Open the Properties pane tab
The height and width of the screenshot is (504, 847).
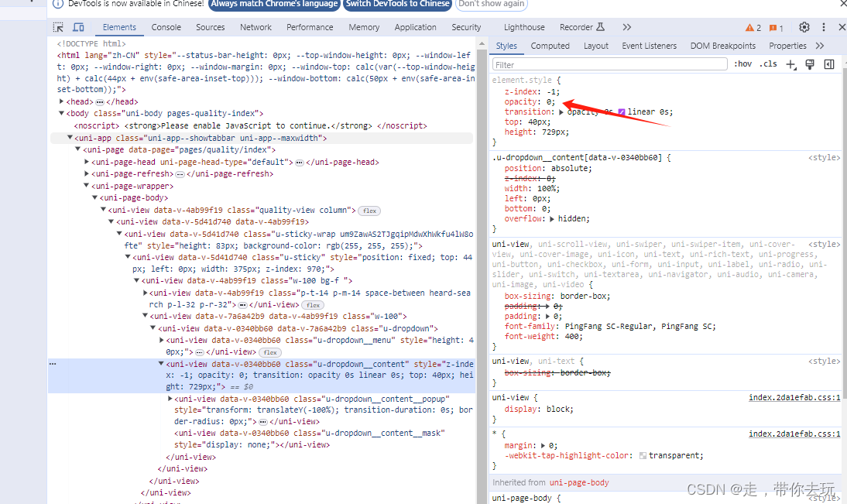[787, 46]
